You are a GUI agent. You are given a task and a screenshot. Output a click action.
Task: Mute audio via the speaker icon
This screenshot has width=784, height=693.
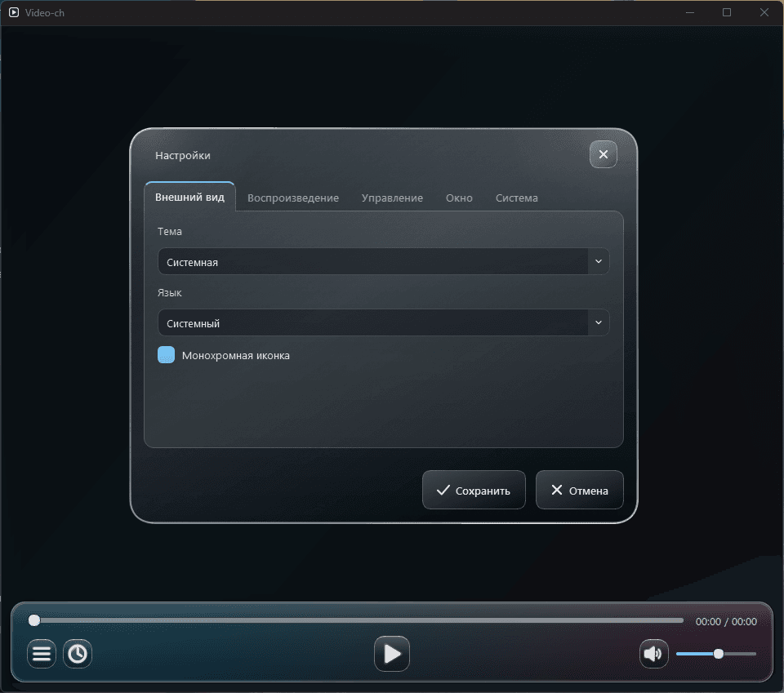[653, 654]
